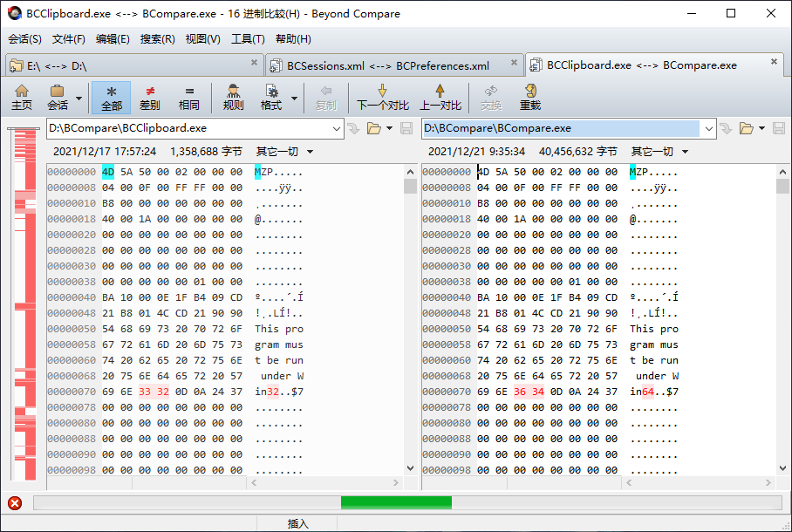The width and height of the screenshot is (792, 532).
Task: Open the Help (帮助) menu
Action: (293, 39)
